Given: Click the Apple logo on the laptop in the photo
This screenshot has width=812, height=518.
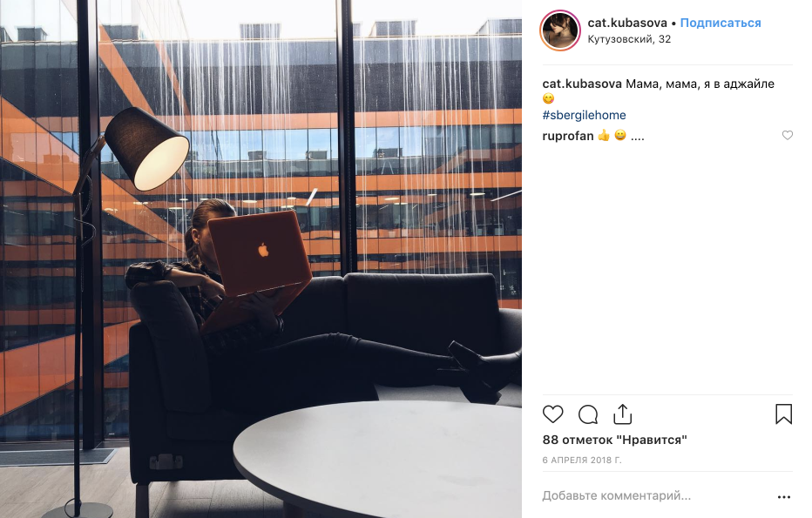Looking at the screenshot, I should [x=264, y=251].
